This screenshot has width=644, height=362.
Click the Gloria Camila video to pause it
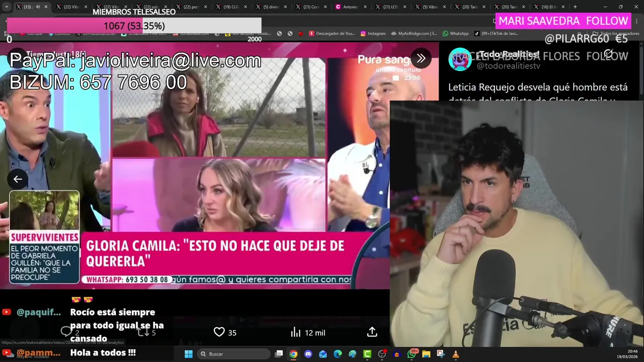195,166
